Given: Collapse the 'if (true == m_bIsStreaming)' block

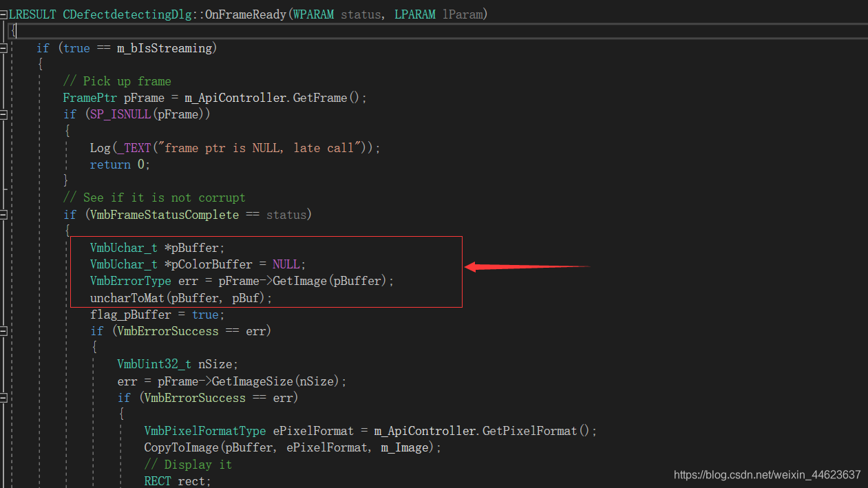Looking at the screenshot, I should (x=3, y=48).
